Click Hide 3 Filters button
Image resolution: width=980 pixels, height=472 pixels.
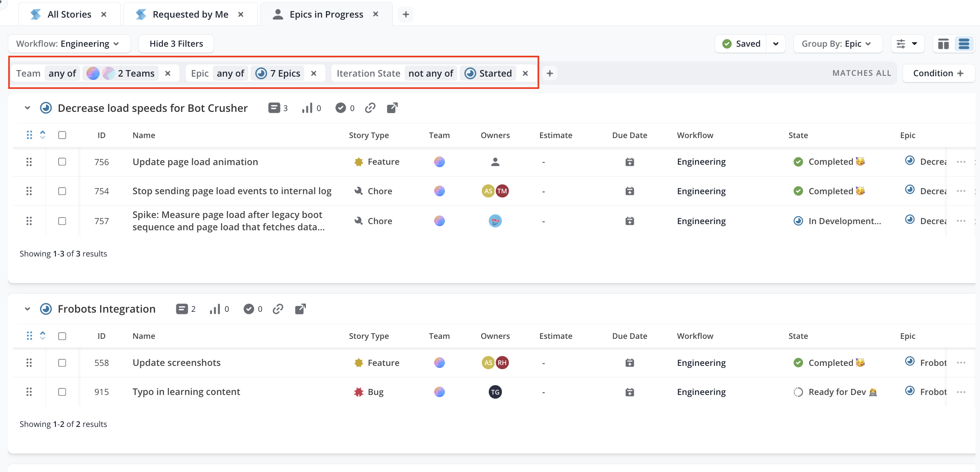coord(176,44)
